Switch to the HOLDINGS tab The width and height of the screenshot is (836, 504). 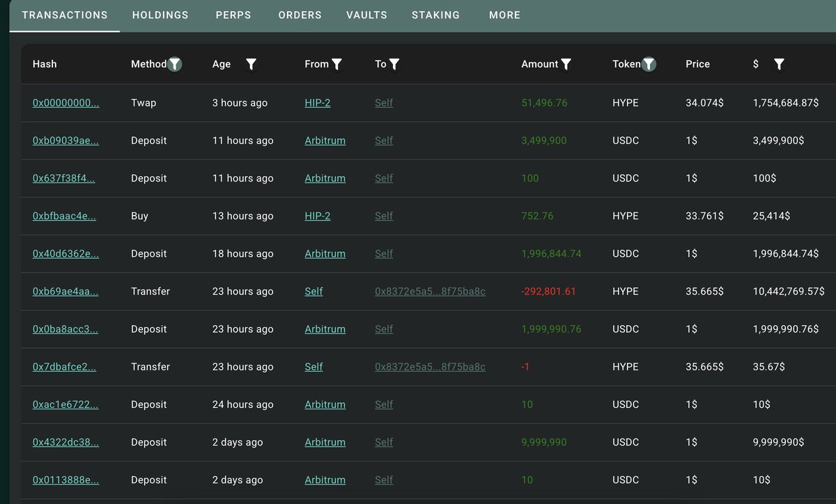pyautogui.click(x=160, y=15)
